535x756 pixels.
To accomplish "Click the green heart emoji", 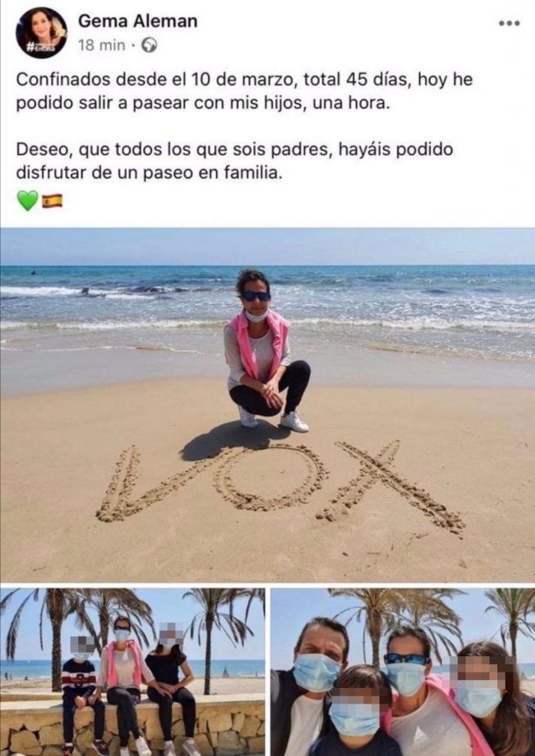I will click(27, 200).
